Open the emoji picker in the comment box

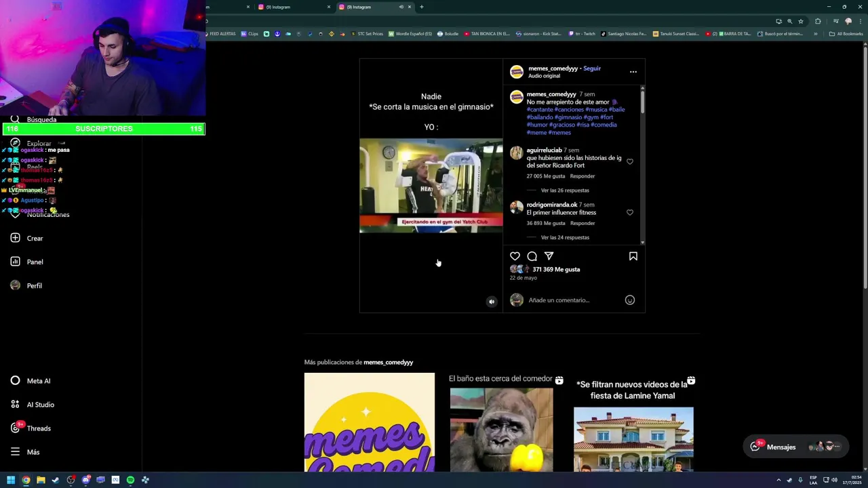[x=629, y=300]
